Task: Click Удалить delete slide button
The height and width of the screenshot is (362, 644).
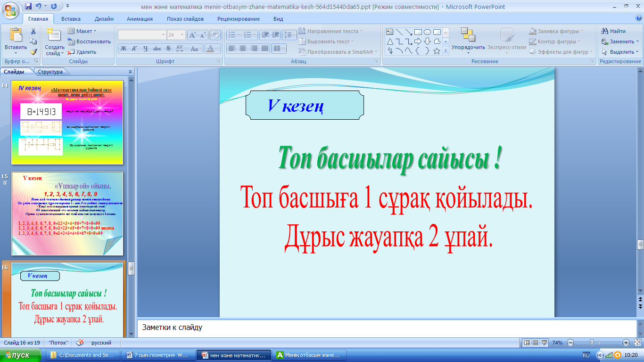Action: [82, 52]
